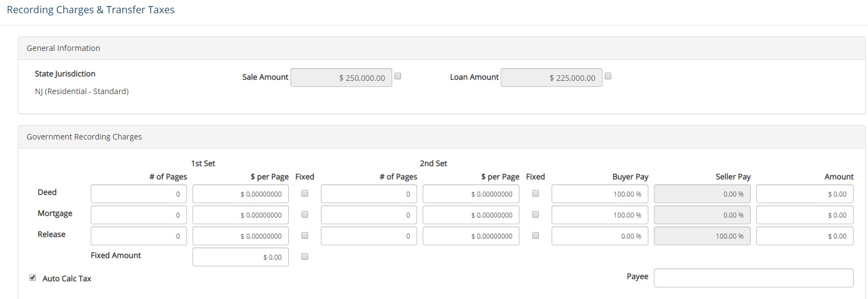Edit Deed 1st Set dollar per page

click(241, 194)
